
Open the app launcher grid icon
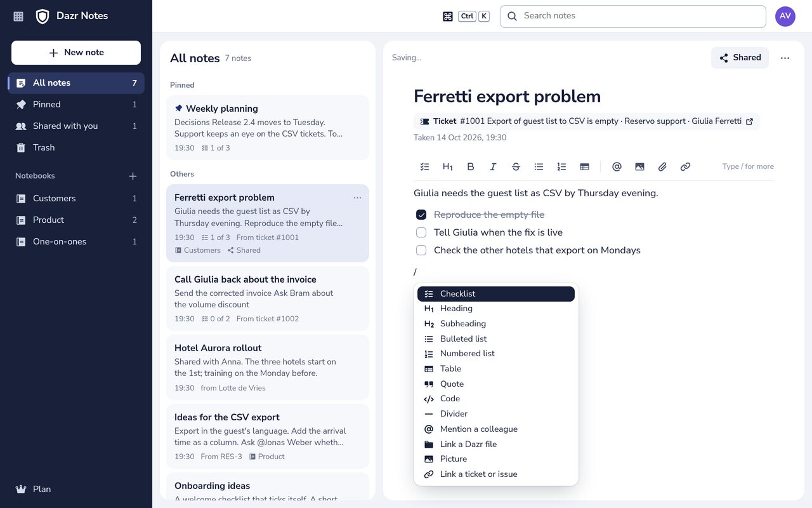[18, 17]
